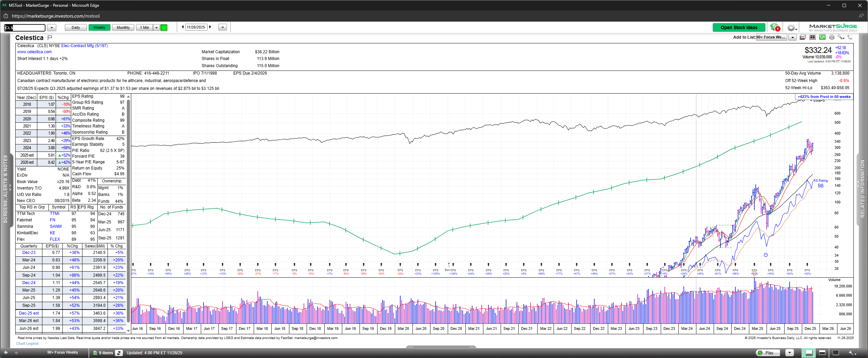Click the Open Stock Ideas button
Viewport: 868px width, 358px height.
(739, 27)
